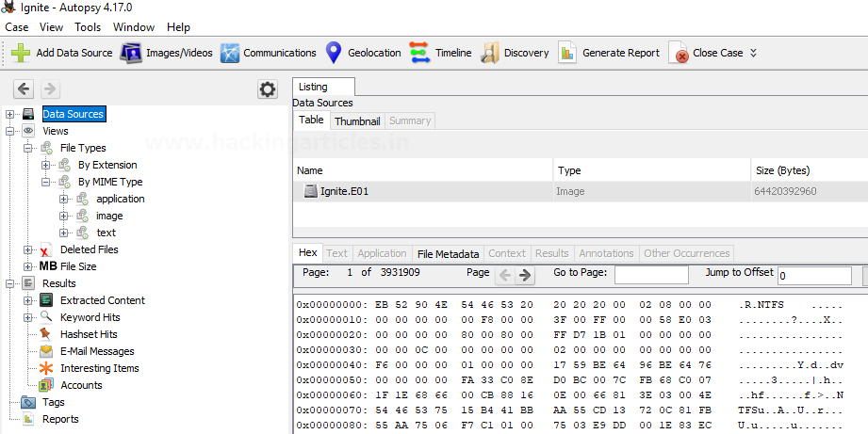Click the Deleted Files red X icon
This screenshot has width=868, height=434.
pos(46,249)
